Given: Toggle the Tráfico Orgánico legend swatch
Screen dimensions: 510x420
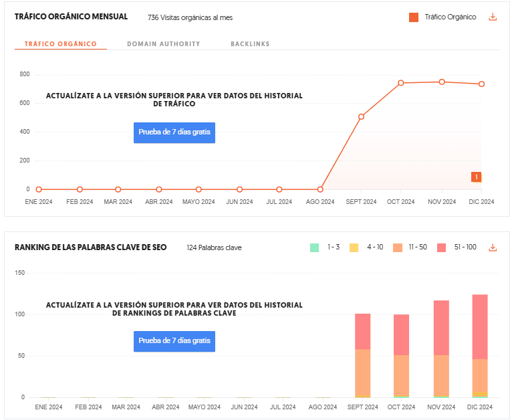Looking at the screenshot, I should [x=414, y=17].
